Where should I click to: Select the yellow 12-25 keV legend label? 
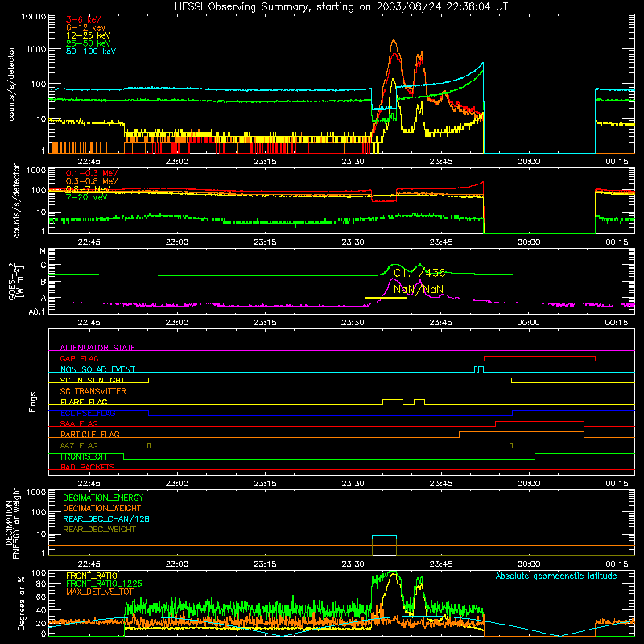(89, 35)
